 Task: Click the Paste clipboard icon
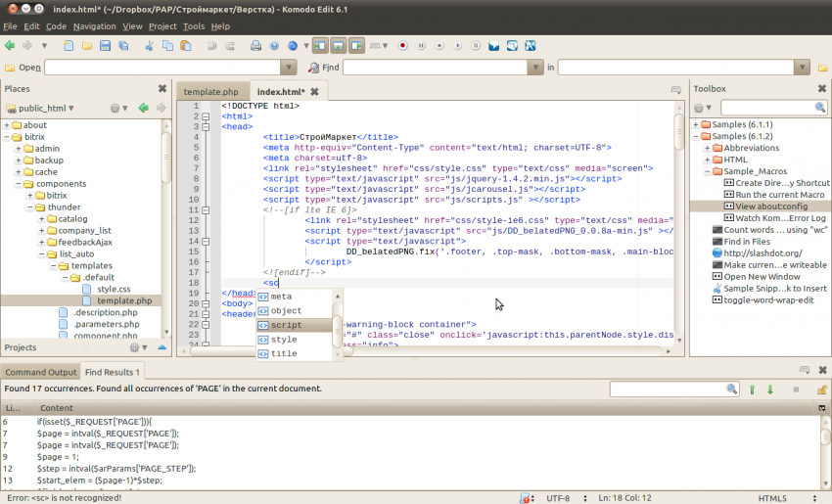(x=186, y=46)
